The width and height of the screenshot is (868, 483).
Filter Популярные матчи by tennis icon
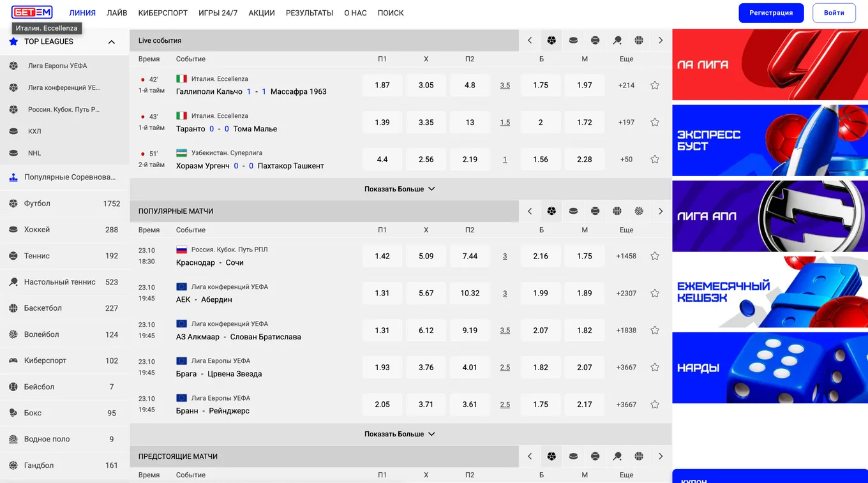click(x=595, y=211)
